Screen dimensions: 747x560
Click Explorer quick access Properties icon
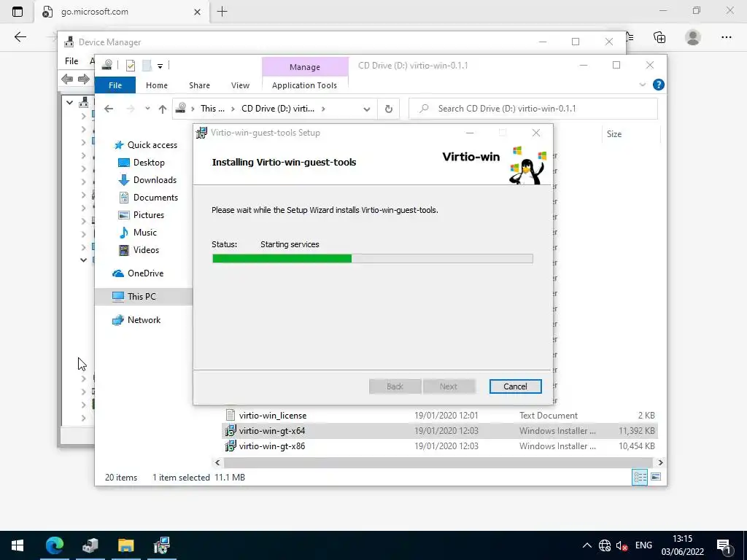click(130, 66)
